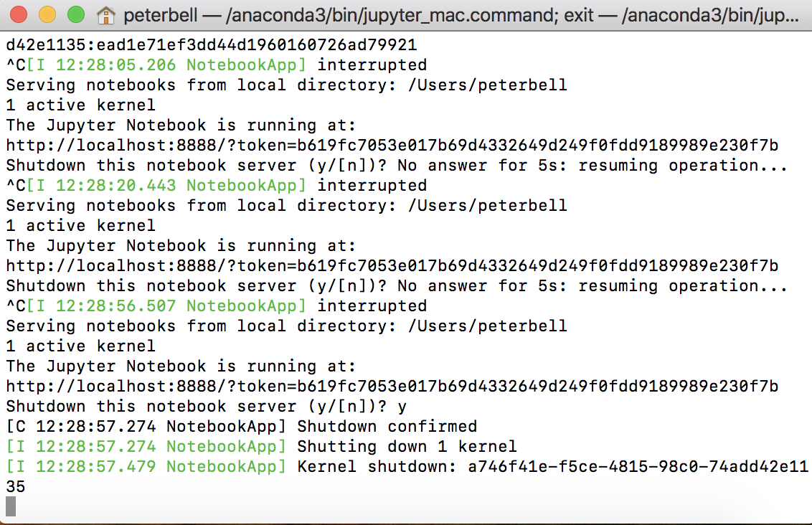Click the 12:28:56.507 NotebookApp timestamp
Image resolution: width=812 pixels, height=525 pixels.
(166, 306)
